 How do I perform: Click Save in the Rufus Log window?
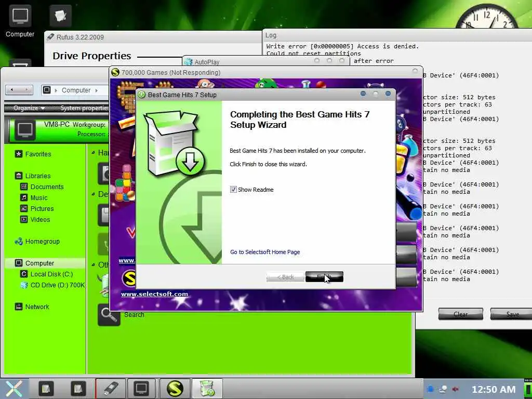[512, 314]
